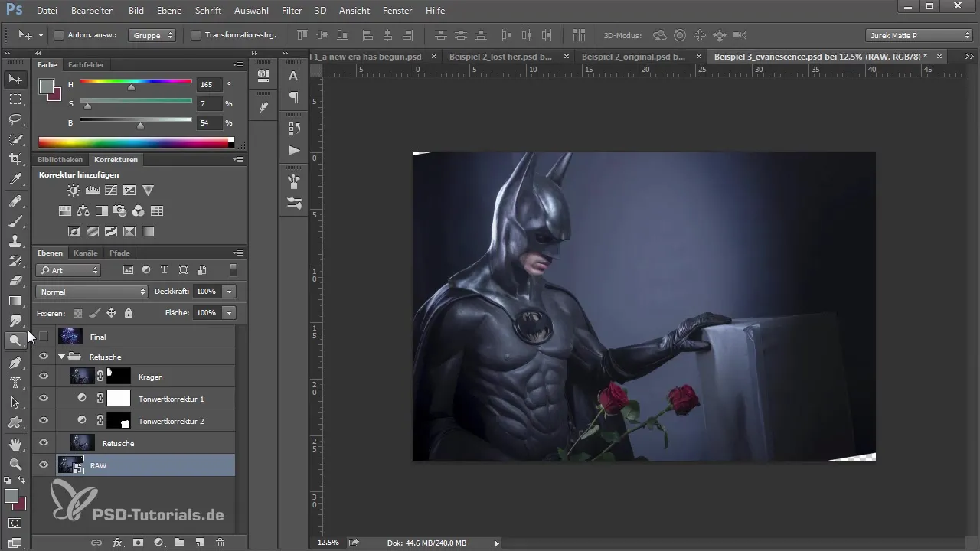
Task: Link layers using the chain icon
Action: [x=96, y=543]
